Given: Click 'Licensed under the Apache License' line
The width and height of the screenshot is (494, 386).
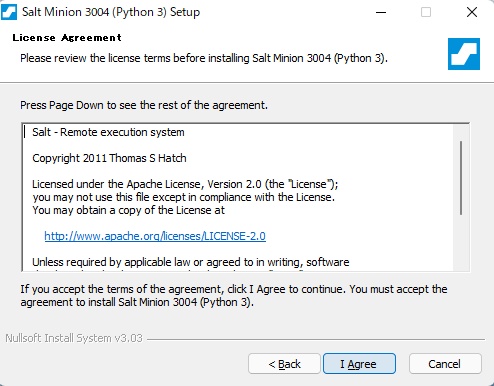Looking at the screenshot, I should coord(185,184).
